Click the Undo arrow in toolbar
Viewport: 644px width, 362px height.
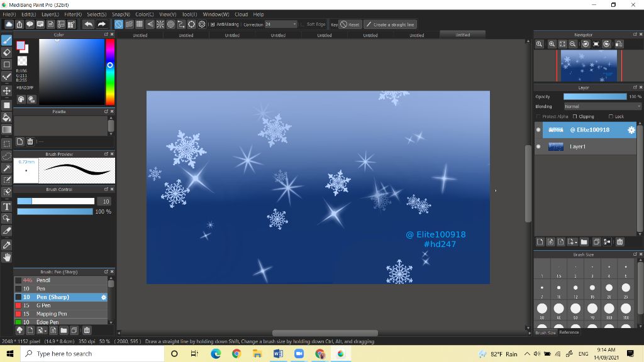click(88, 25)
